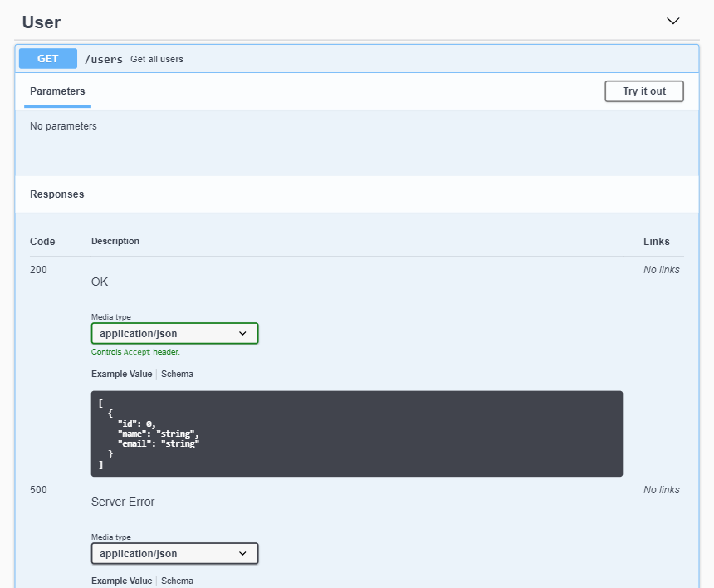Click the Code column header
This screenshot has width=714, height=588.
42,241
